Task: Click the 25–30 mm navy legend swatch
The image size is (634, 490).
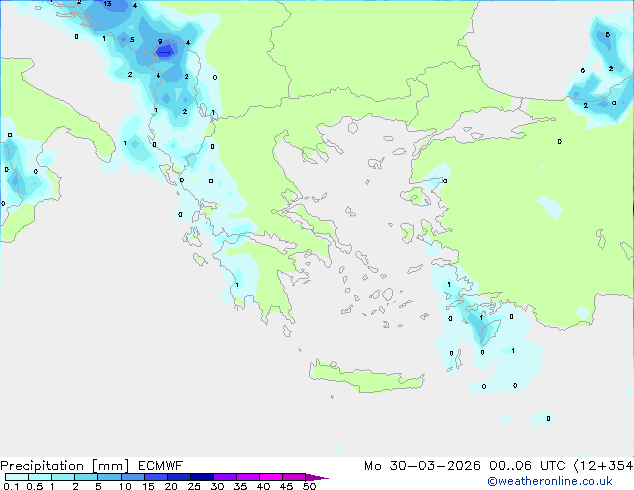Action: [202, 477]
